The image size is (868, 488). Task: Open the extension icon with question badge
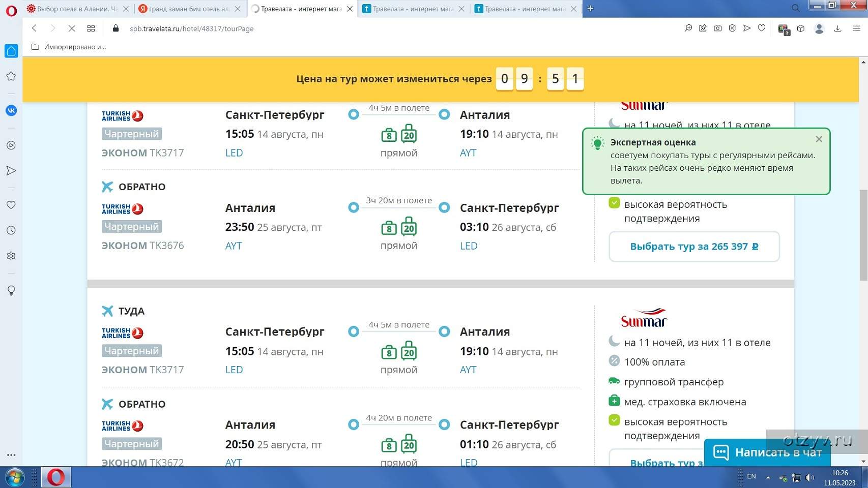784,29
